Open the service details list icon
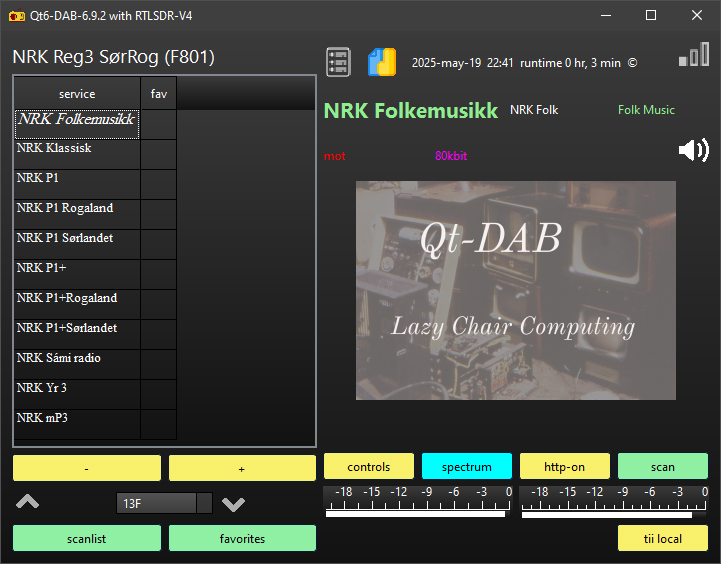 (338, 62)
